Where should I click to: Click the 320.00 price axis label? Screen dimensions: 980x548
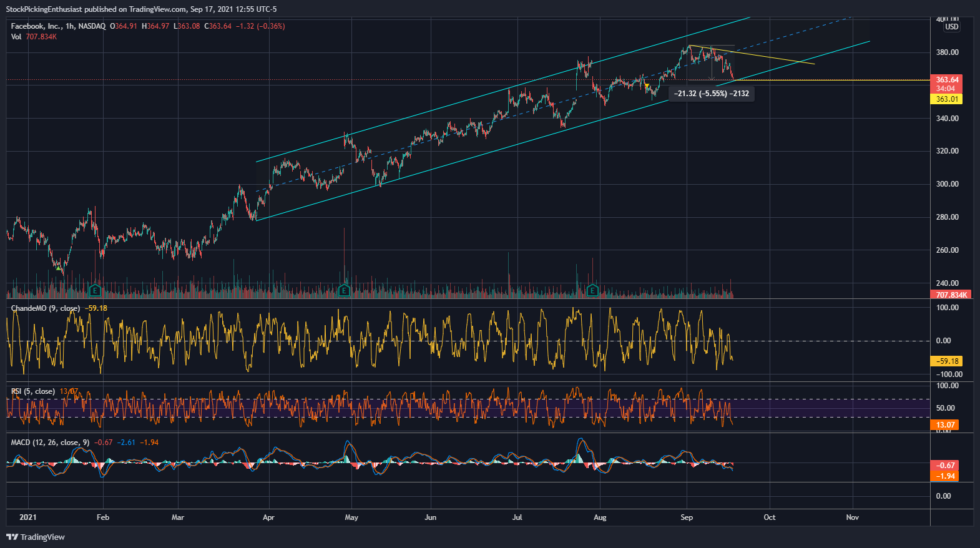[x=947, y=151]
